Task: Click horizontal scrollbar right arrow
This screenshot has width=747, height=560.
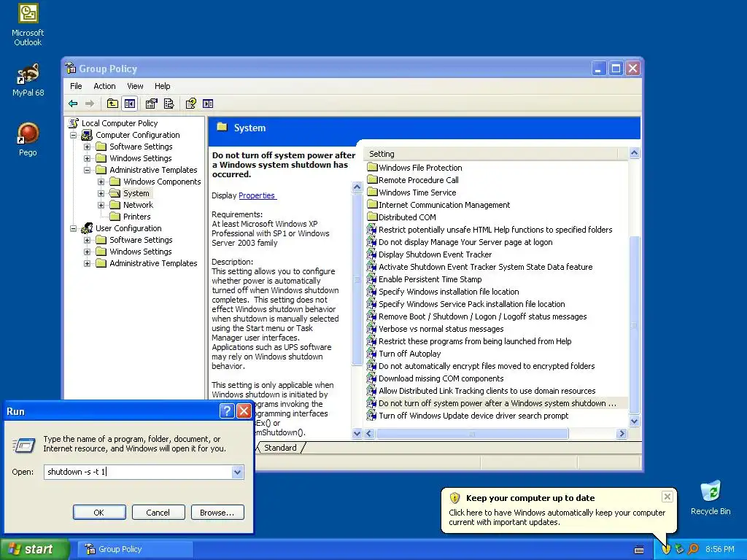Action: point(622,433)
